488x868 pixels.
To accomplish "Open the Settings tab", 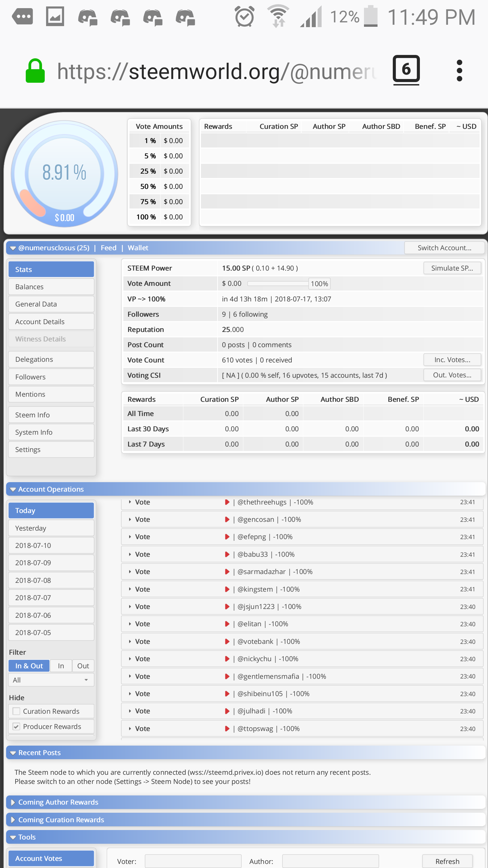I will (x=51, y=449).
